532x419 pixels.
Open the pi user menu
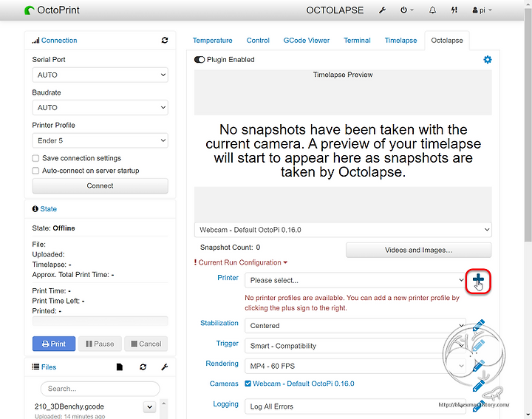point(482,10)
